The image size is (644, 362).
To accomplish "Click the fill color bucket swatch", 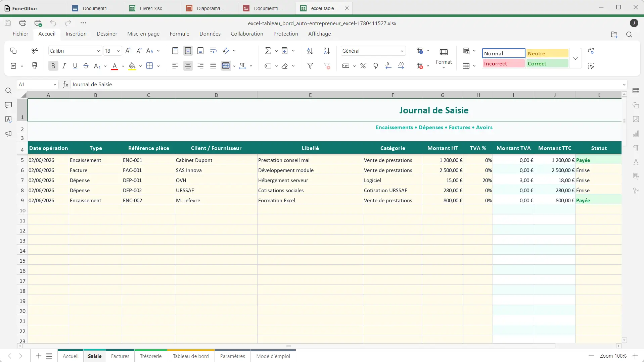I will point(132,66).
